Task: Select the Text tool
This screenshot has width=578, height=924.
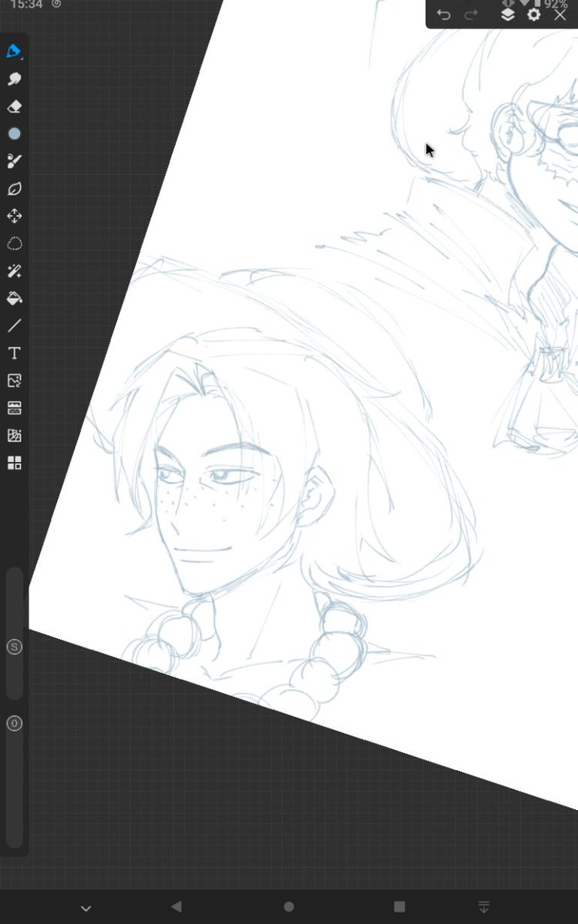Action: point(14,353)
